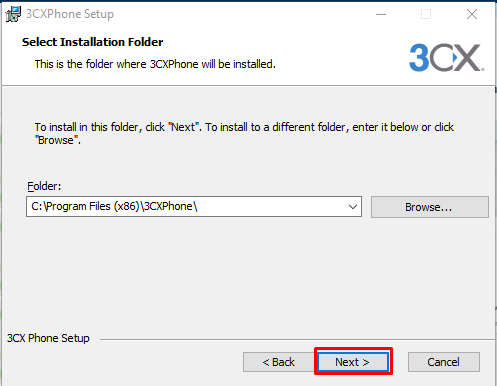Open the Browse folder dialog
The image size is (497, 386).
tap(430, 207)
